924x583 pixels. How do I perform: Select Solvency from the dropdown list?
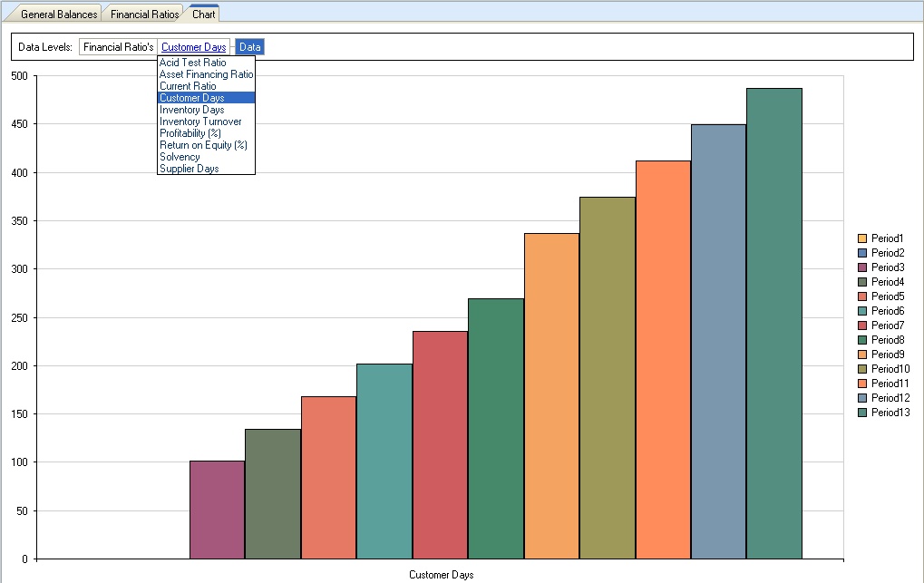(180, 157)
